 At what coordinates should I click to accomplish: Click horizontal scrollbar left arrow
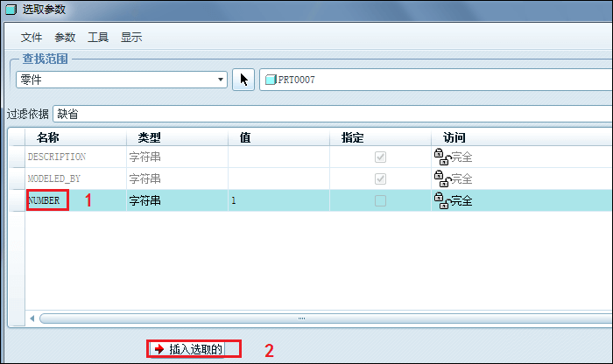click(32, 318)
